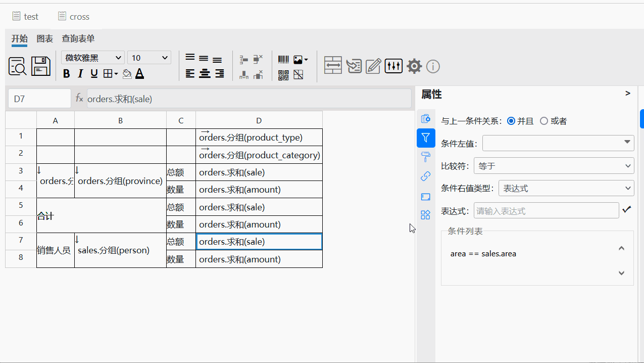
Task: Select cell sales.分组(person)
Action: click(120, 250)
